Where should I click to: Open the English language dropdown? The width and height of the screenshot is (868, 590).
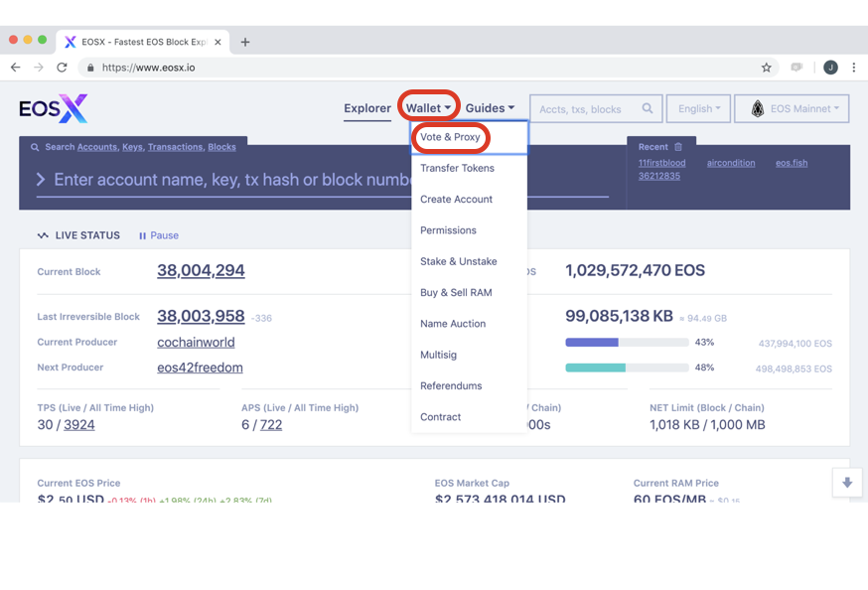coord(698,108)
